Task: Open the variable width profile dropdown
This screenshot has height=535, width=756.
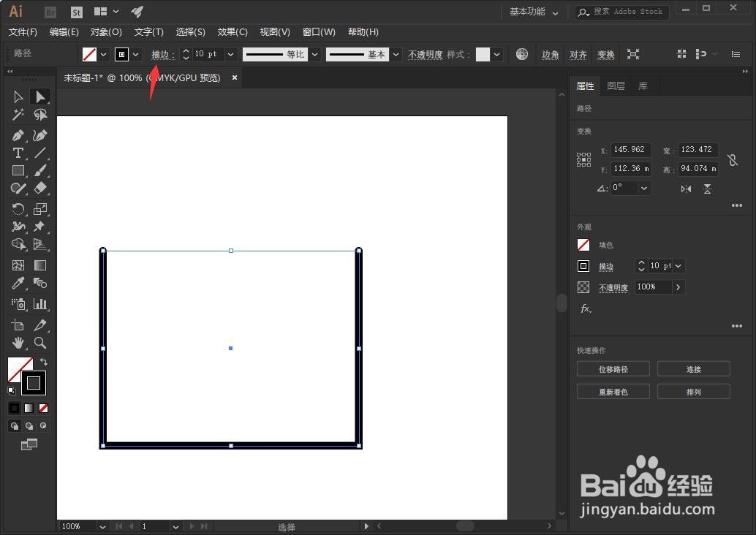Action: tap(315, 55)
